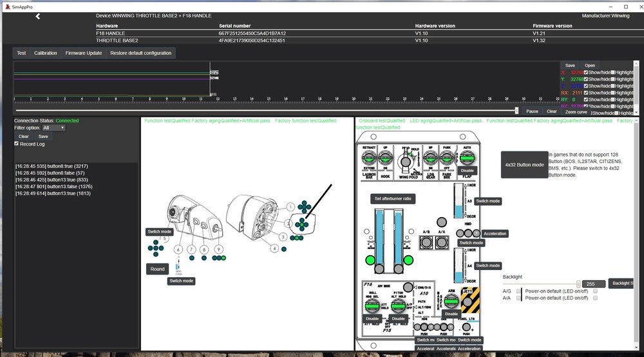Check A/A Power-on default checkbox

pyautogui.click(x=595, y=298)
